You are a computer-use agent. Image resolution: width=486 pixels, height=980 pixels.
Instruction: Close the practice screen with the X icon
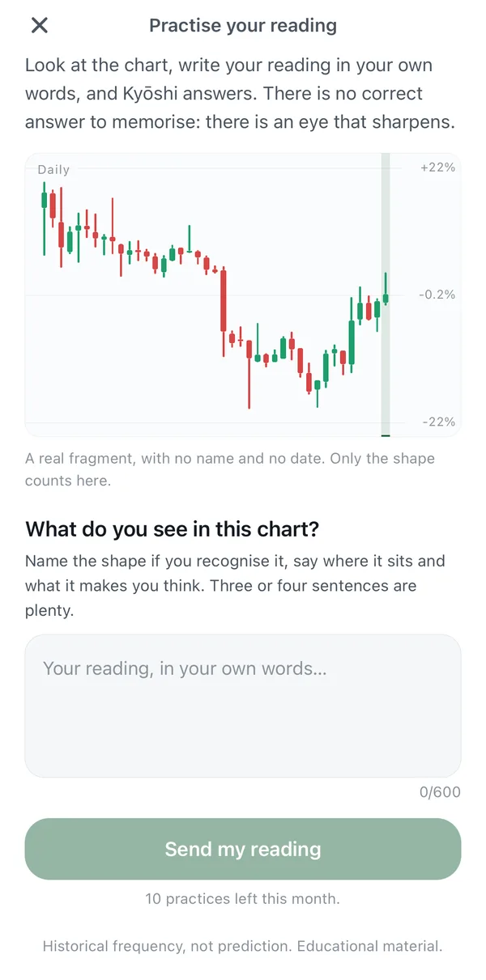coord(39,25)
